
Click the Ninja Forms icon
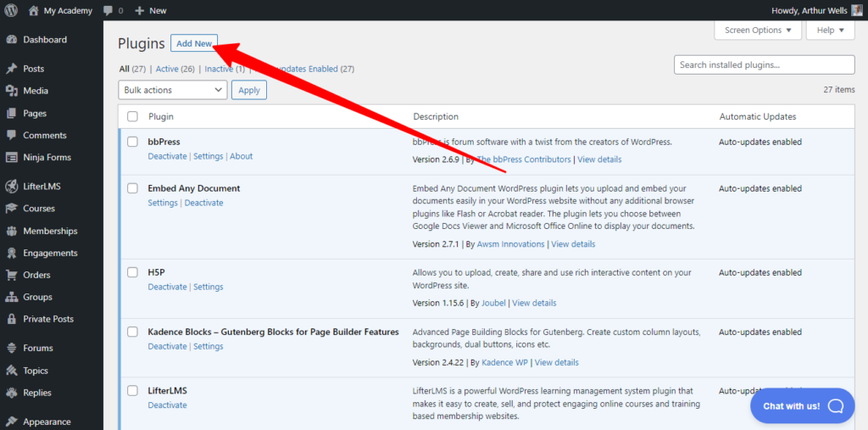pyautogui.click(x=11, y=158)
